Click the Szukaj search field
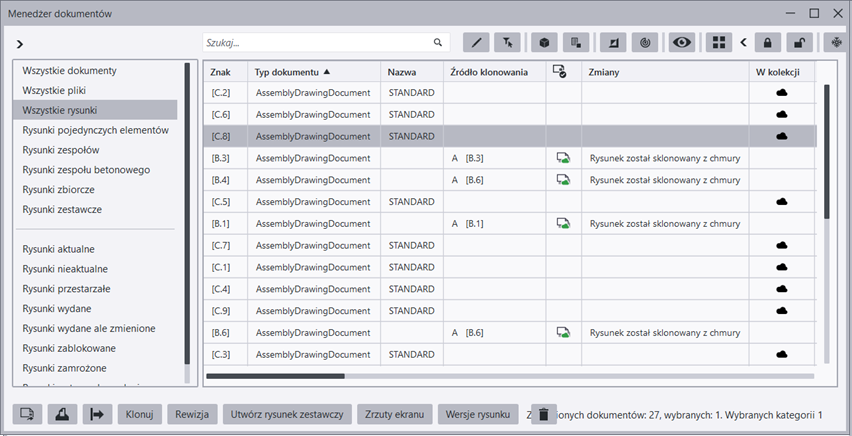The width and height of the screenshot is (852, 436). pyautogui.click(x=317, y=43)
